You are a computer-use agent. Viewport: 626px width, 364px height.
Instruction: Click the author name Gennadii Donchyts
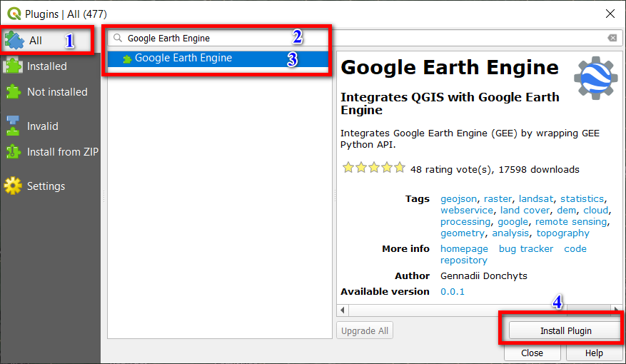coord(483,275)
